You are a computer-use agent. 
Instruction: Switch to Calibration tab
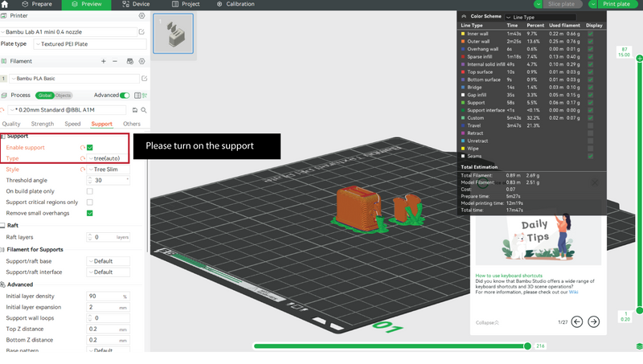click(x=235, y=4)
